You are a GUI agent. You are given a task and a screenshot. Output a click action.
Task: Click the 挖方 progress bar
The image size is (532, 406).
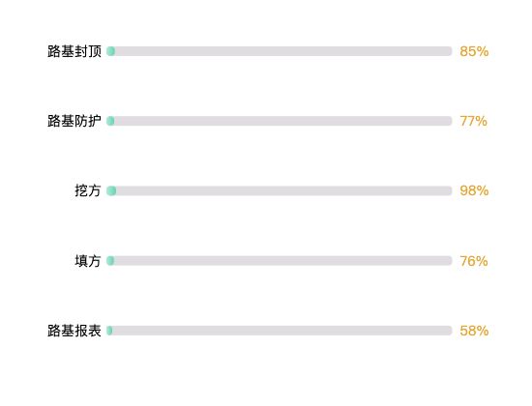280,190
